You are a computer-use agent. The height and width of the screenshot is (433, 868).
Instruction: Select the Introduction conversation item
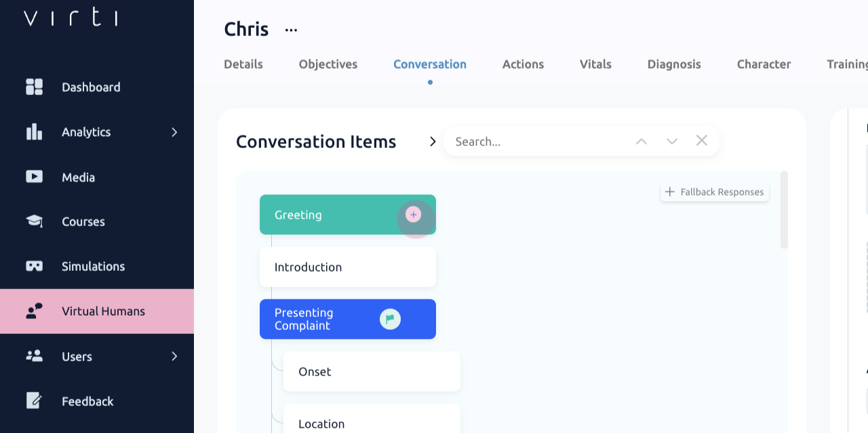pyautogui.click(x=347, y=267)
